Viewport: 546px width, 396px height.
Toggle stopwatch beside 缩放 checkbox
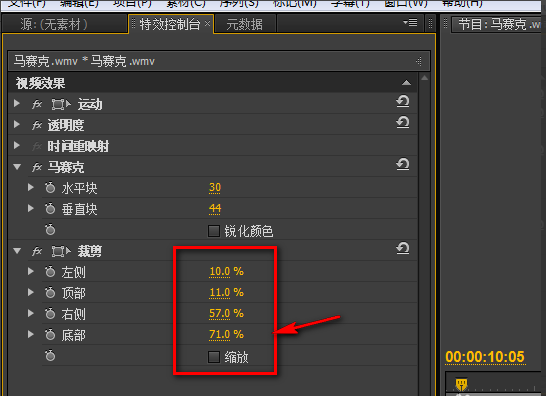point(50,356)
